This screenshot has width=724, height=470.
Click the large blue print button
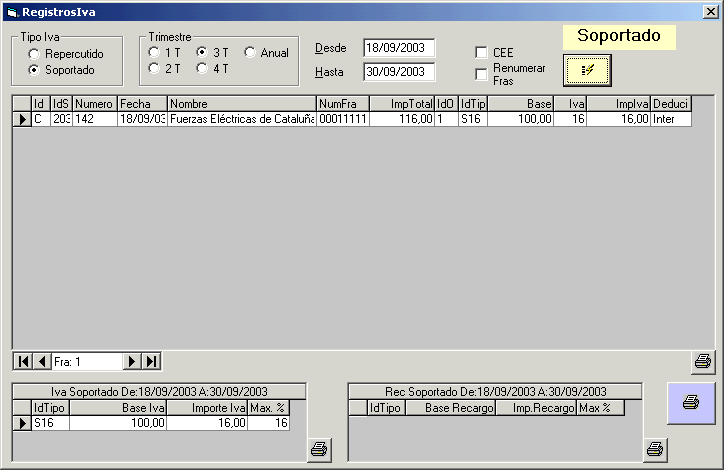tap(690, 402)
